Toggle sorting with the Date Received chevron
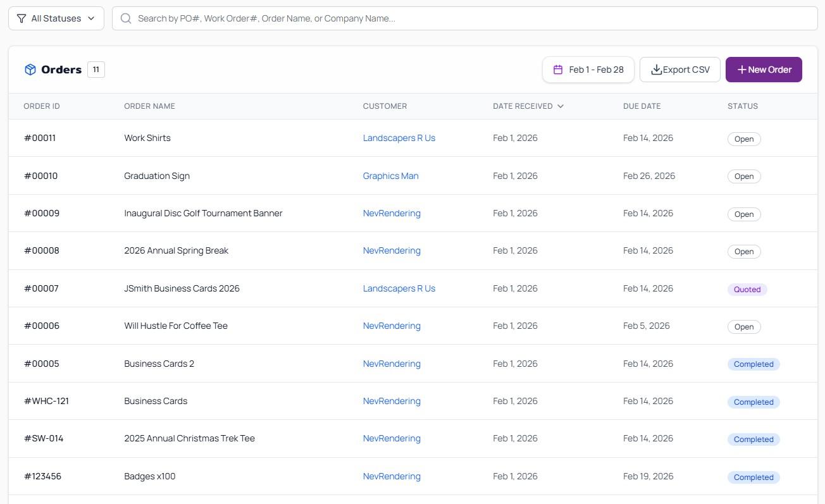This screenshot has height=504, width=825. tap(560, 106)
